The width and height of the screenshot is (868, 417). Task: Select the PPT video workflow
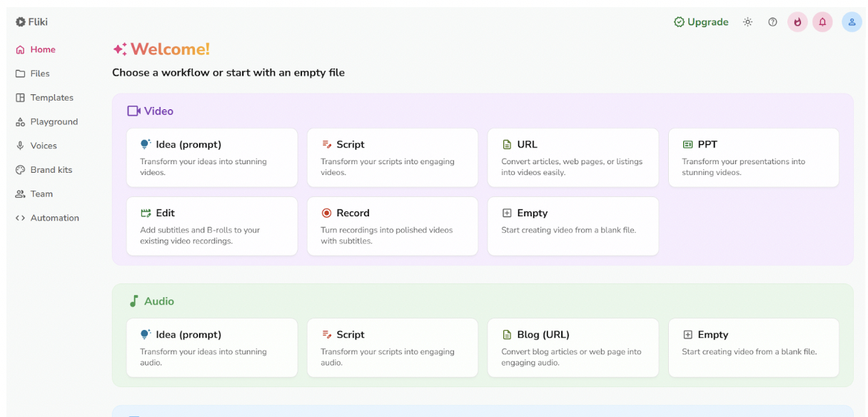point(753,158)
